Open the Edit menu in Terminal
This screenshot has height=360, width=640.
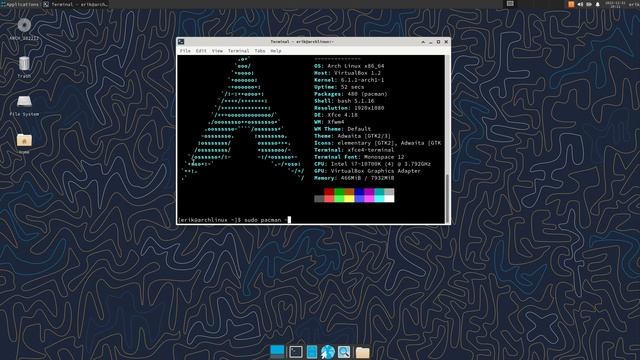[201, 51]
